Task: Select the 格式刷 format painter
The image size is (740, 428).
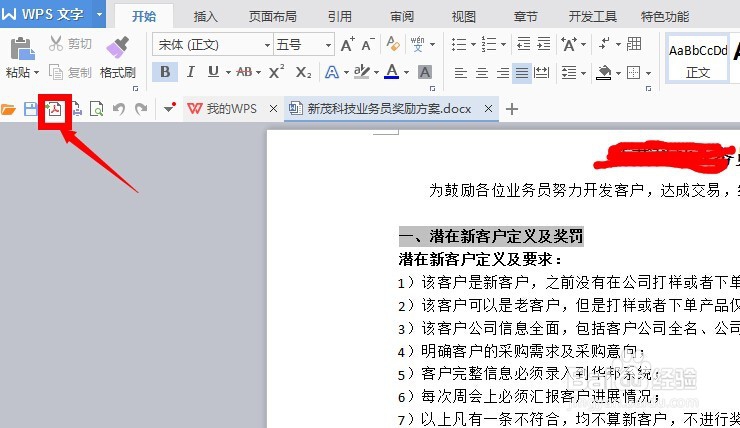Action: 118,58
